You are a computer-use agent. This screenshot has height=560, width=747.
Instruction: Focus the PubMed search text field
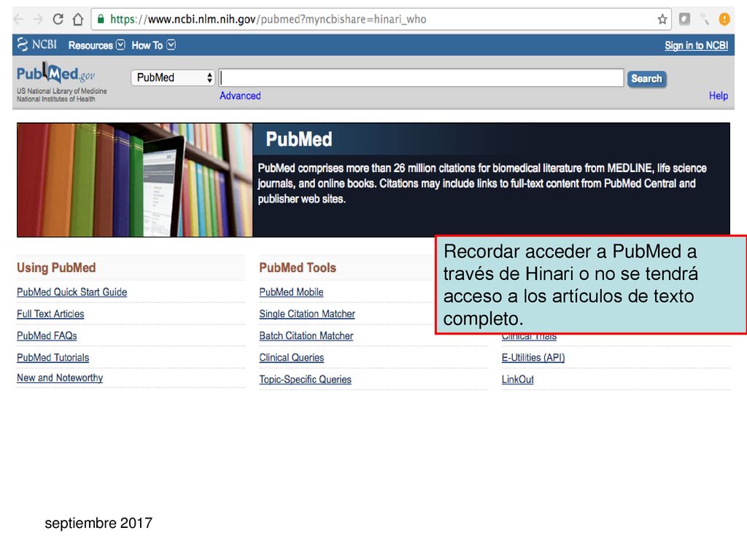(421, 78)
